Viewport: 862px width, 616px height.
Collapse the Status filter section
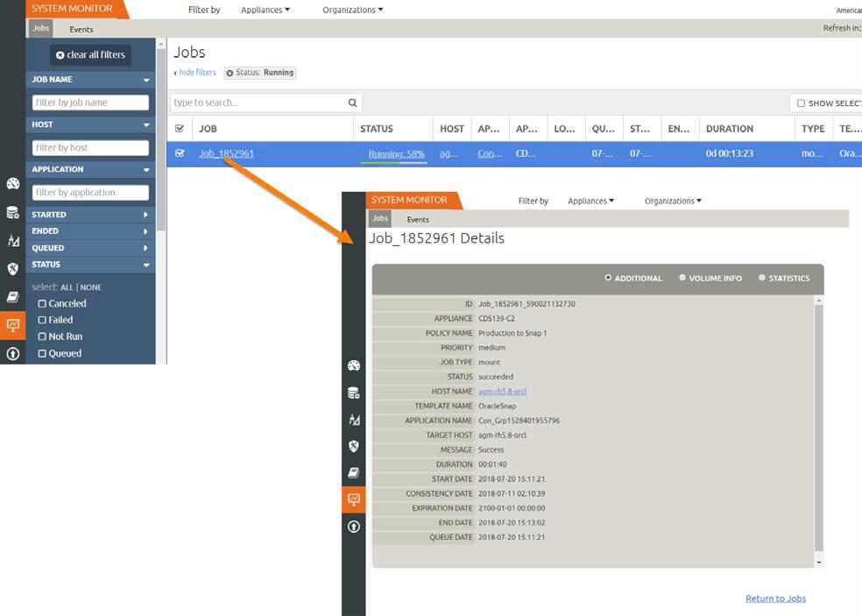pos(91,265)
